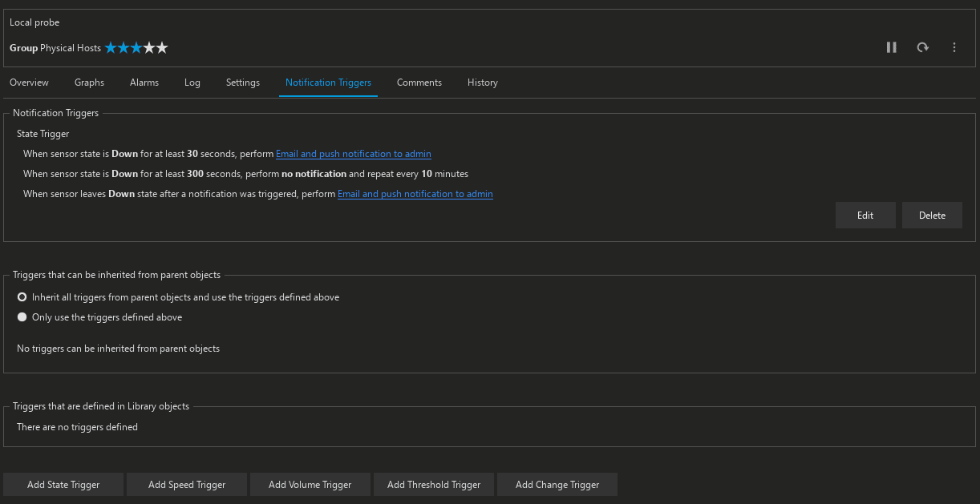980x504 pixels.
Task: Click the third priority star
Action: 136,48
